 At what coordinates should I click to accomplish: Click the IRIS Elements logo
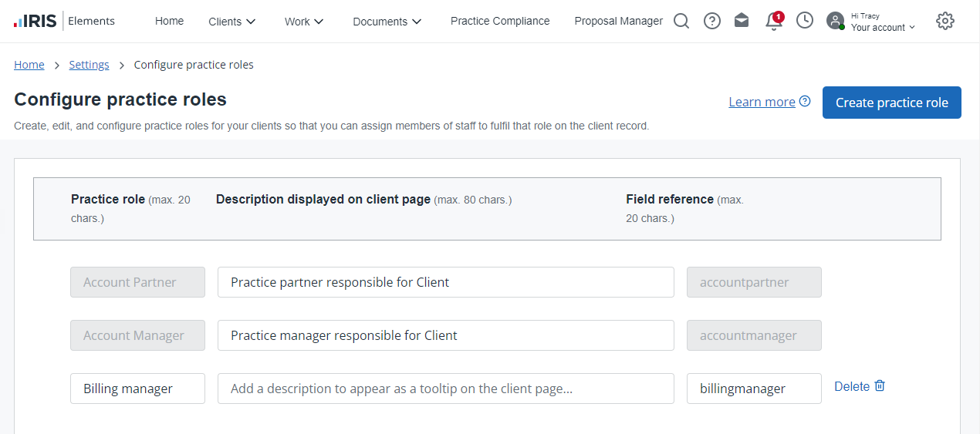(65, 21)
